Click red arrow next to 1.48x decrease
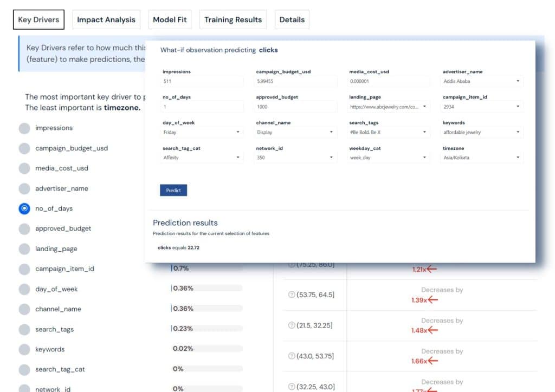The height and width of the screenshot is (392, 555). (x=433, y=330)
